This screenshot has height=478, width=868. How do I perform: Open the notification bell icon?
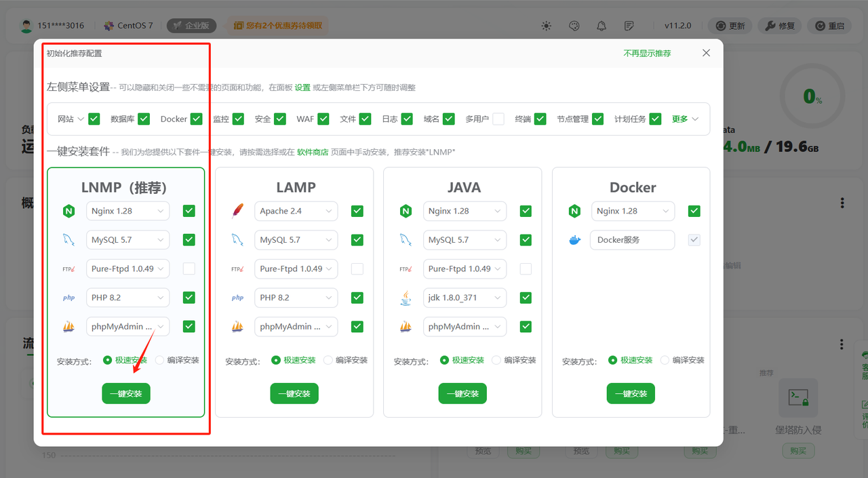coord(601,26)
